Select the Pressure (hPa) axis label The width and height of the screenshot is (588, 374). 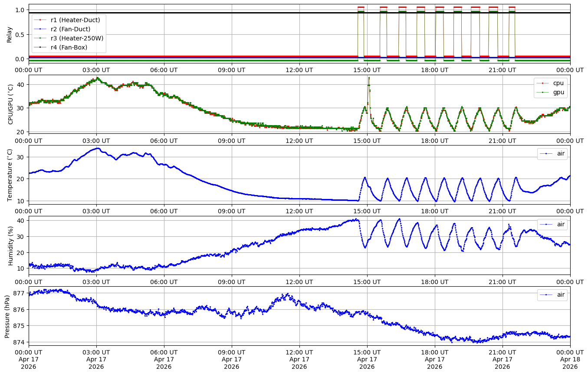7,316
